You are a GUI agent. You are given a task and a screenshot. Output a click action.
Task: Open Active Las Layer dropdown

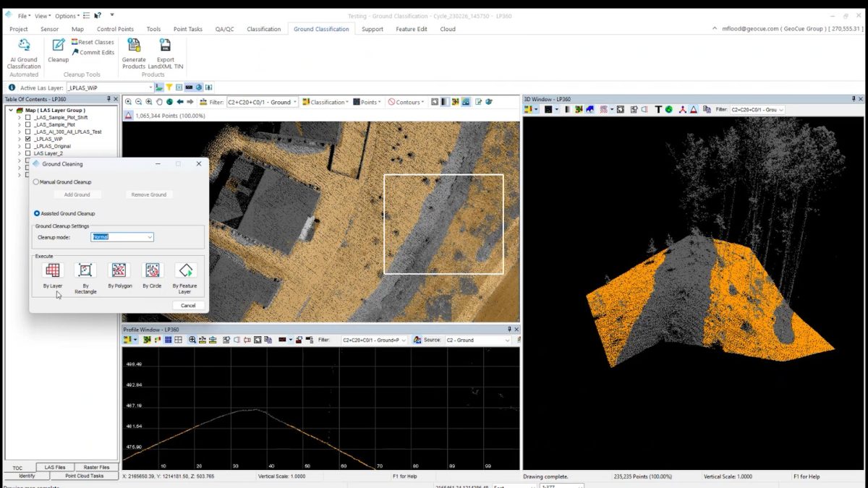[x=110, y=87]
